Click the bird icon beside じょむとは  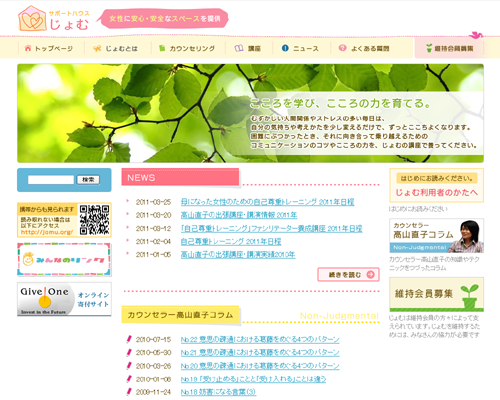(x=97, y=49)
